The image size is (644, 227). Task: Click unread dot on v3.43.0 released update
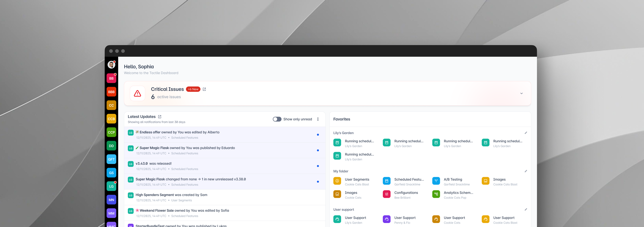click(318, 166)
